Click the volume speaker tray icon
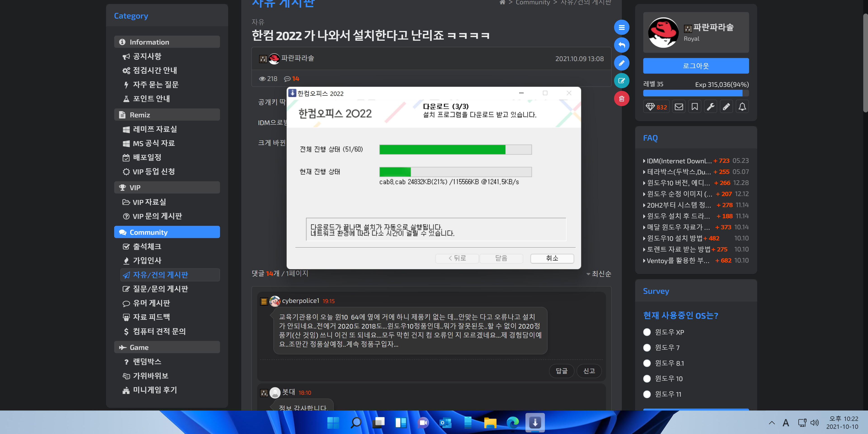Viewport: 868px width, 434px height. 814,422
